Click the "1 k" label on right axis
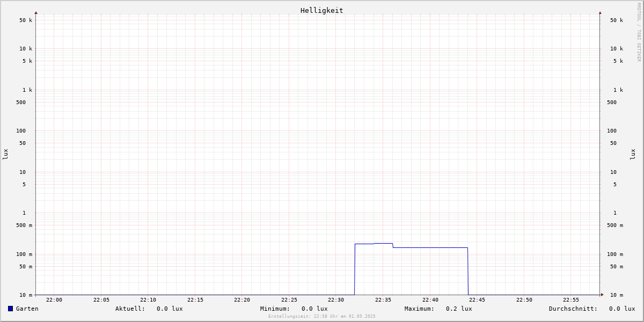Image resolution: width=644 pixels, height=322 pixels. (618, 90)
